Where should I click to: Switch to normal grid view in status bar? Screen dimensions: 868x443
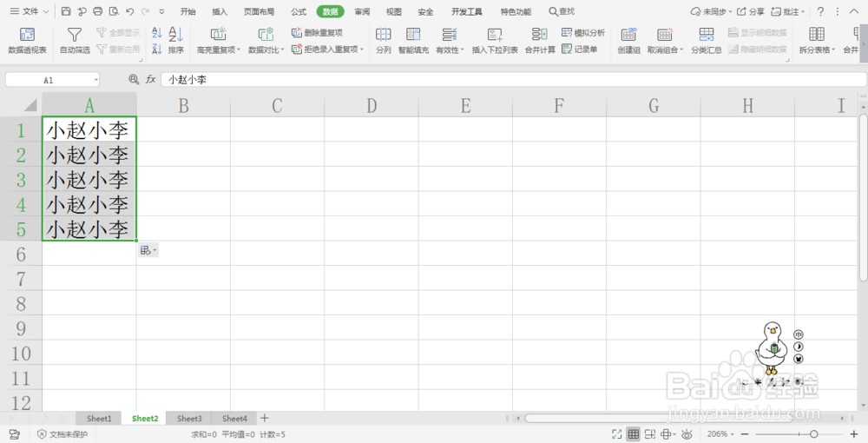pyautogui.click(x=634, y=434)
